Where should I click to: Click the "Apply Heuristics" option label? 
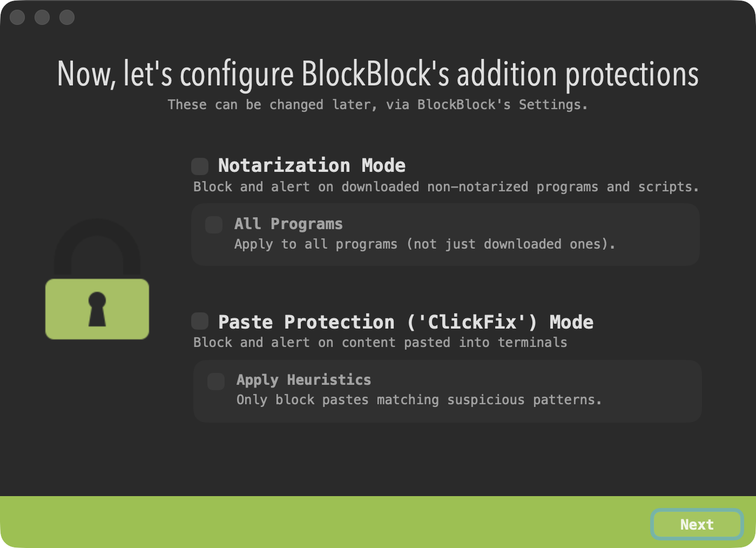pos(303,380)
